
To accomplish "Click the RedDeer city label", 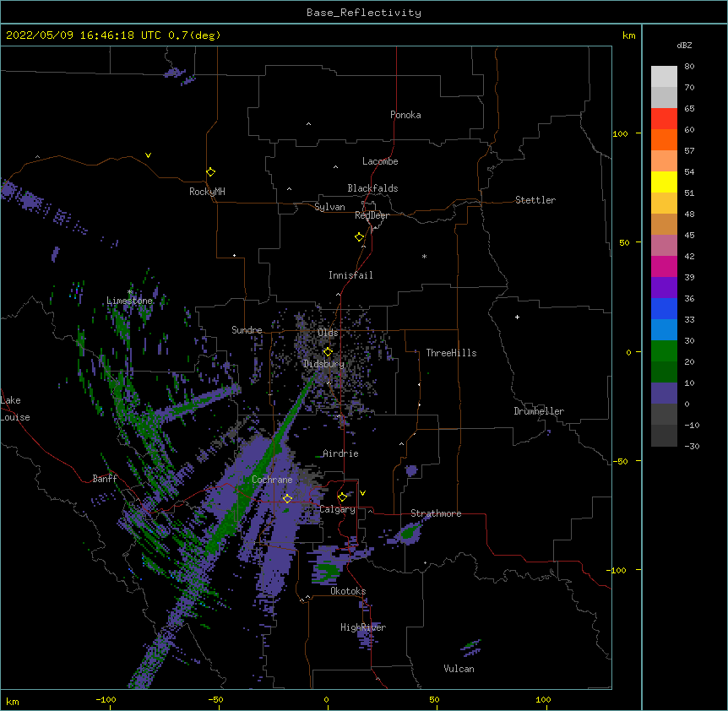I will coord(372,215).
